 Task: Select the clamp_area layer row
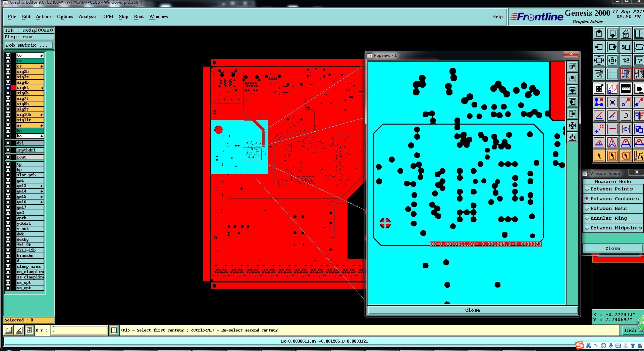point(30,266)
